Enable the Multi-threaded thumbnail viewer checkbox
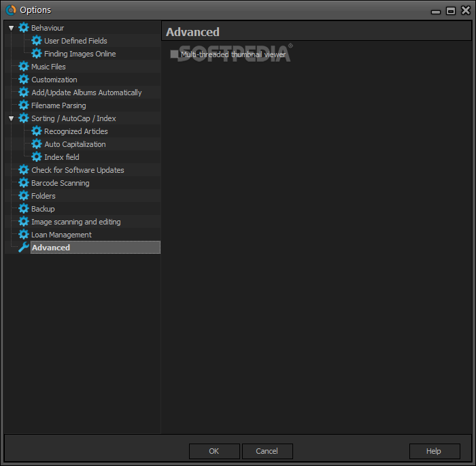This screenshot has width=476, height=466. (174, 54)
